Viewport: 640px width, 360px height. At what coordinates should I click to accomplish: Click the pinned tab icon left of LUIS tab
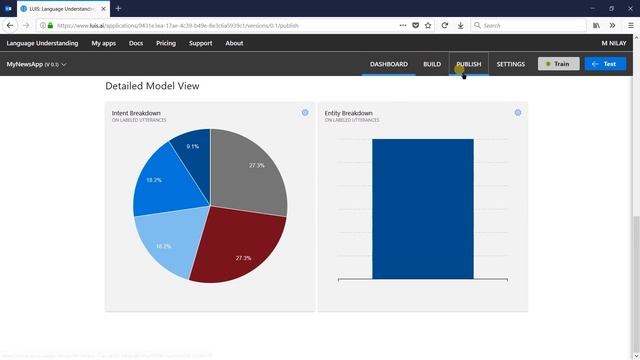[8, 9]
